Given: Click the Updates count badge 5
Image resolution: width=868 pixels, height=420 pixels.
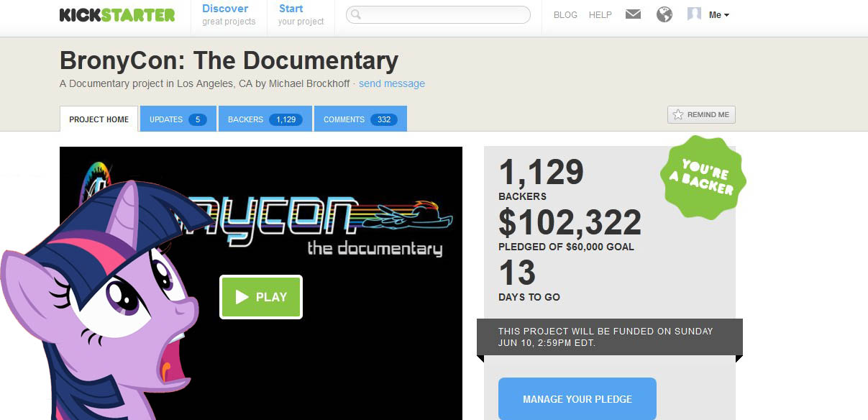Looking at the screenshot, I should (198, 119).
